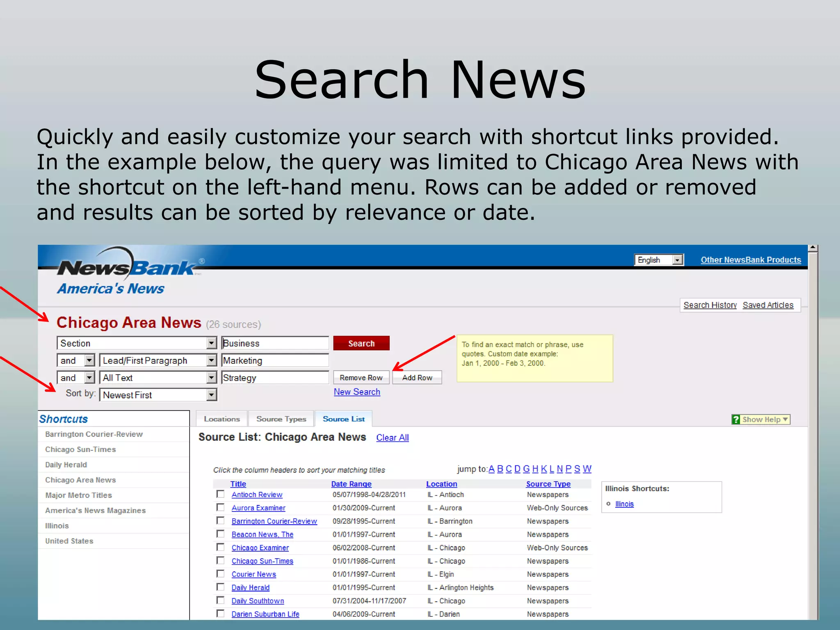Image resolution: width=840 pixels, height=630 pixels.
Task: Open the Antioch Review title link
Action: 257,495
